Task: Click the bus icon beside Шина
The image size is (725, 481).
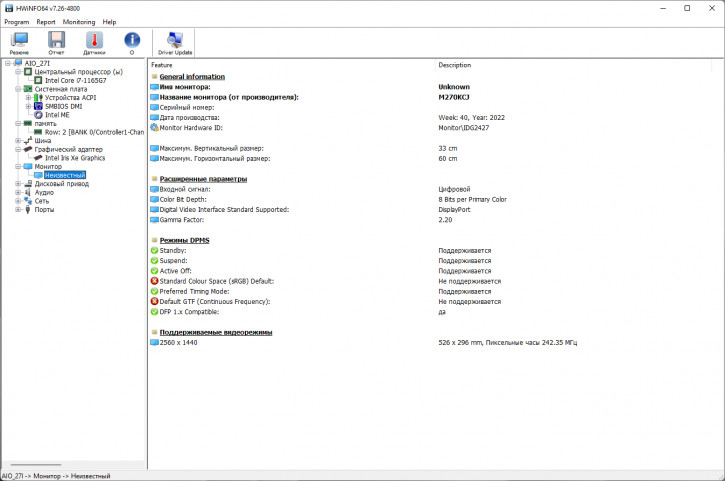Action: (28, 140)
